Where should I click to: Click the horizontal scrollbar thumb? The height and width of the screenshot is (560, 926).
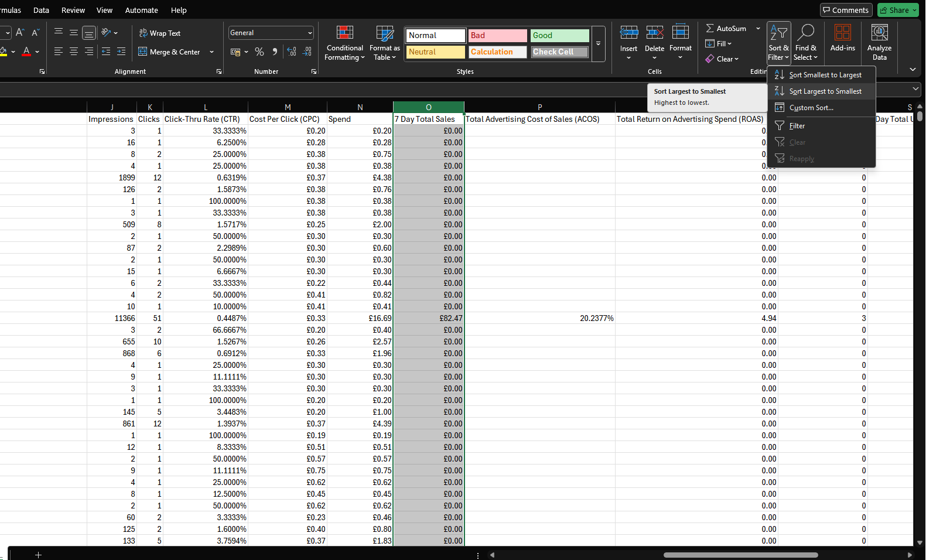point(740,555)
